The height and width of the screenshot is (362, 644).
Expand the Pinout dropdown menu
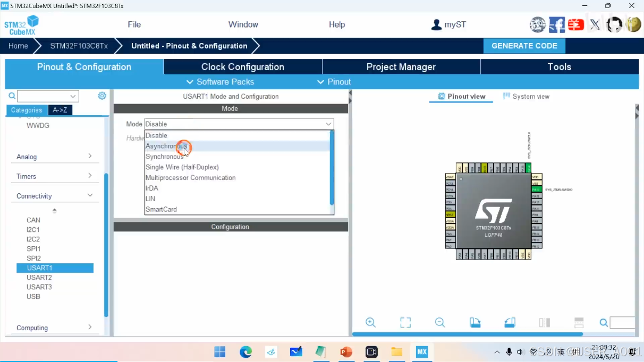click(334, 82)
